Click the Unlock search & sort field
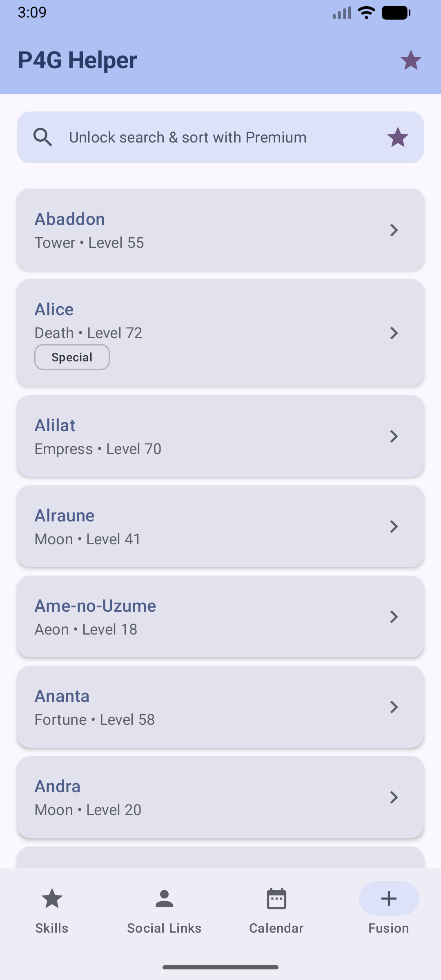 pos(220,137)
